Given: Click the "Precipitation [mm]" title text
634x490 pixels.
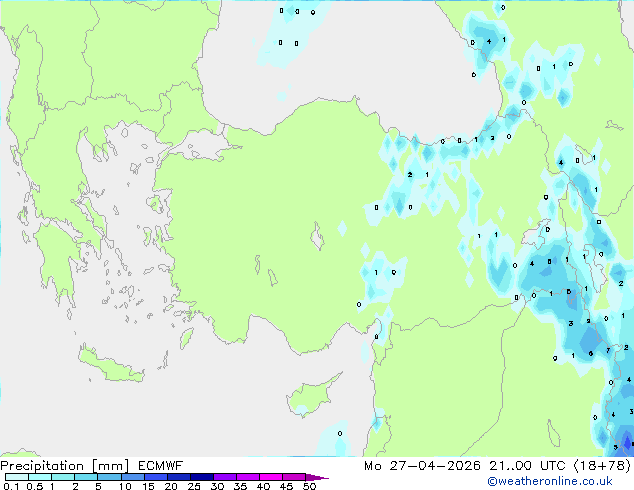Looking at the screenshot, I should point(65,466).
